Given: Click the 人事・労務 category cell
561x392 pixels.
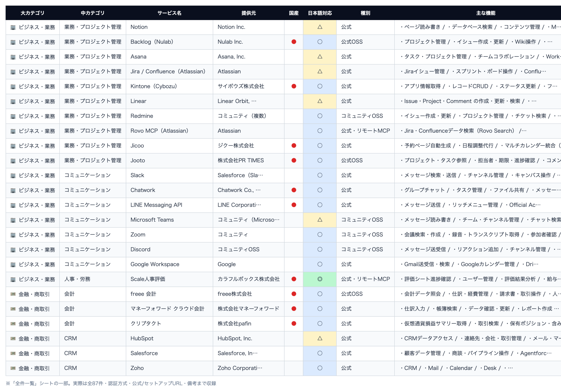Looking at the screenshot, I should click(93, 279).
